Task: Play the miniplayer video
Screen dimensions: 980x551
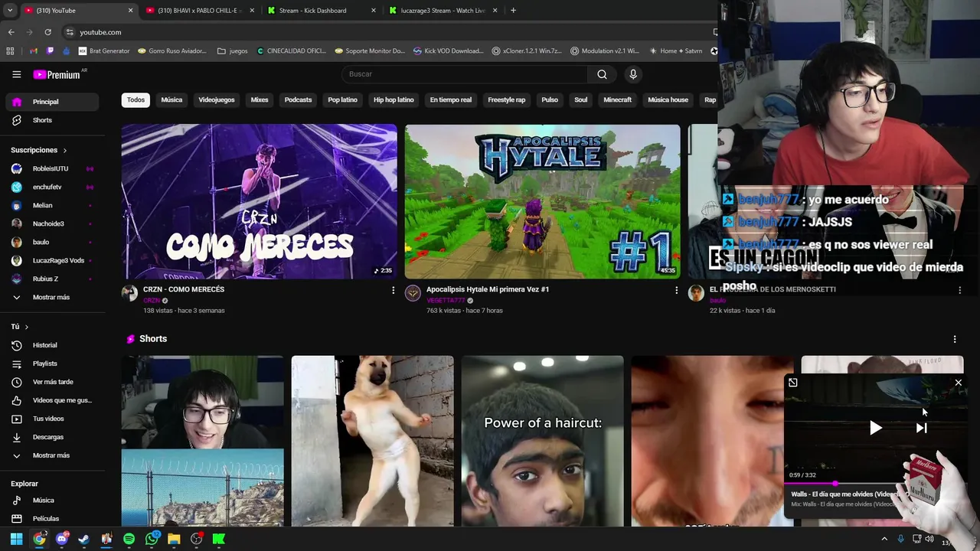Action: (875, 428)
